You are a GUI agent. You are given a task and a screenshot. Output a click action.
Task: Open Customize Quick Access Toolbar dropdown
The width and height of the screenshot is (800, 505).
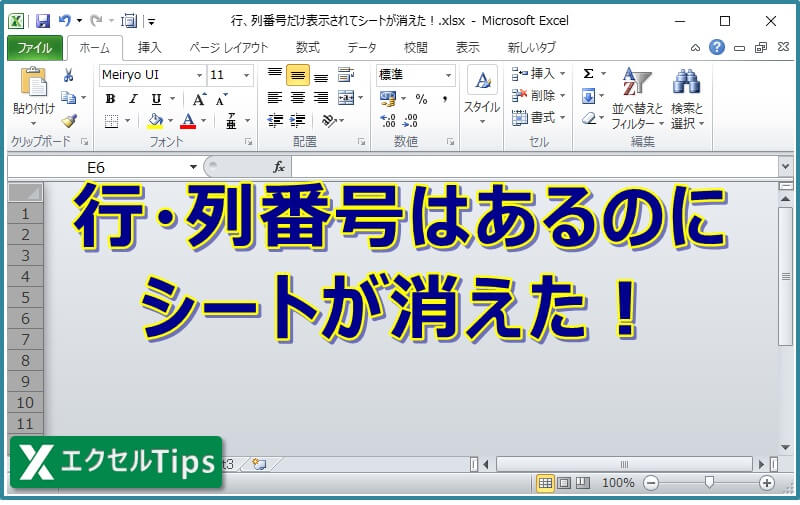point(152,22)
